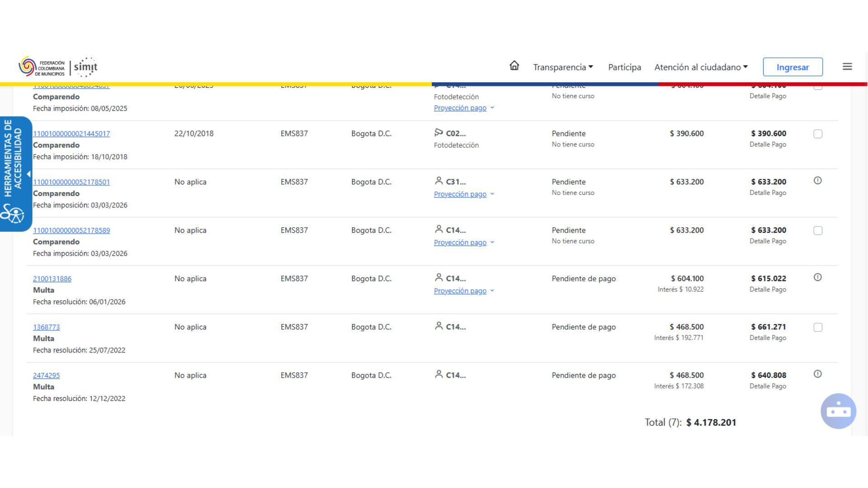Click the accessibility wheelchair icon
The height and width of the screenshot is (488, 868).
click(13, 214)
